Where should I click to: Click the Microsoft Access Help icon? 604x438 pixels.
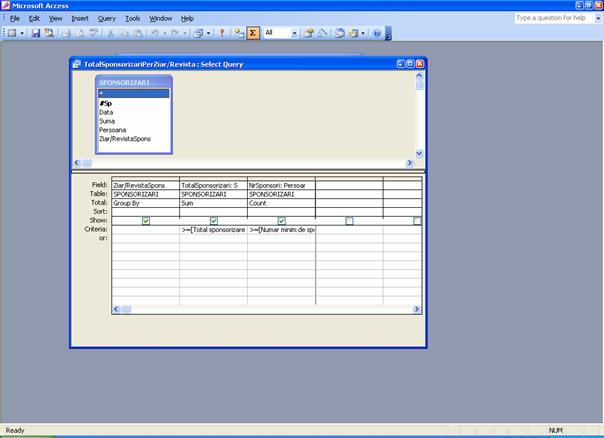tap(377, 33)
